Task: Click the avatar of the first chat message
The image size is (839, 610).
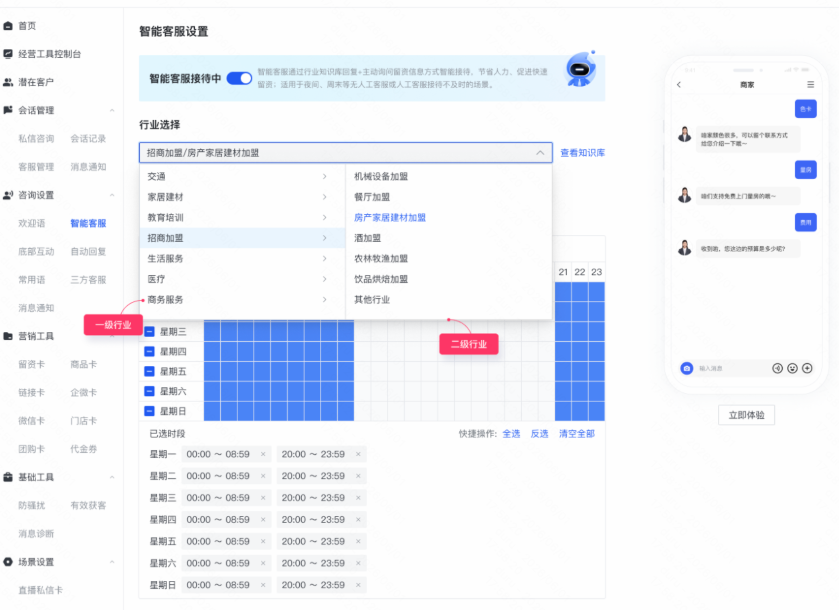Action: pos(684,134)
